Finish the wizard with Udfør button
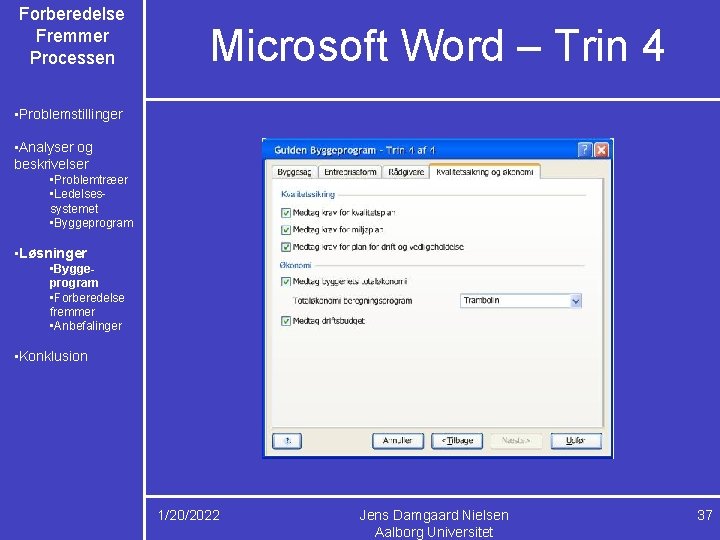 (576, 441)
